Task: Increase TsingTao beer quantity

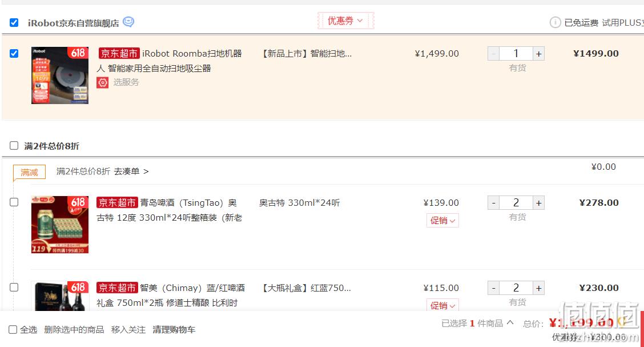Action: 538,203
